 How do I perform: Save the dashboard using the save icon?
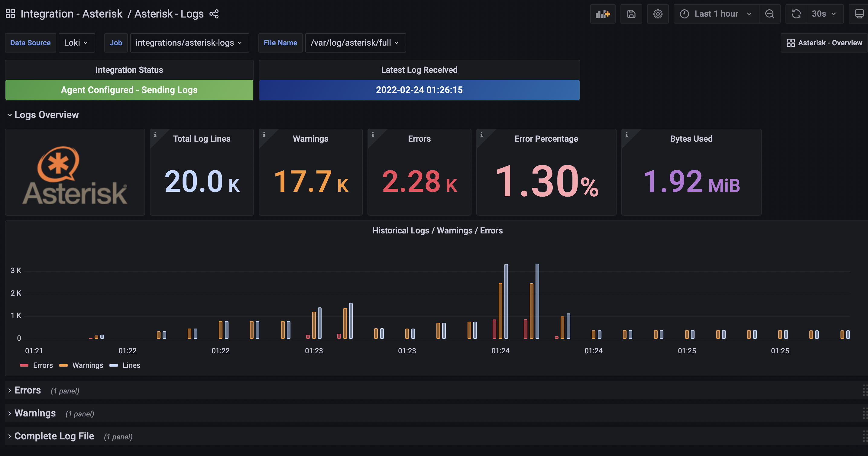pyautogui.click(x=631, y=14)
